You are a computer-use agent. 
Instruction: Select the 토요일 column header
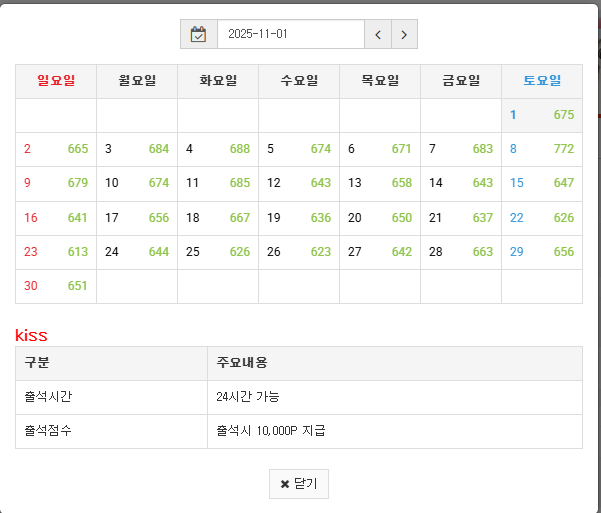pos(542,81)
